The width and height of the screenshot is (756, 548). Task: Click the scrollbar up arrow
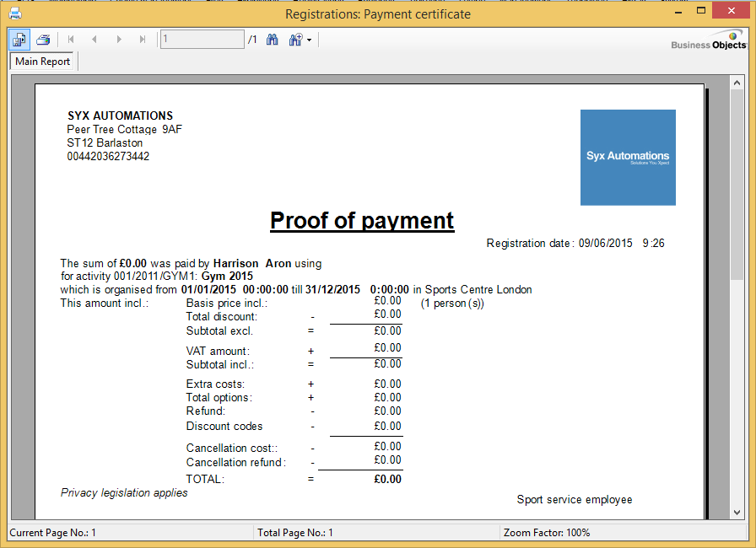point(737,82)
